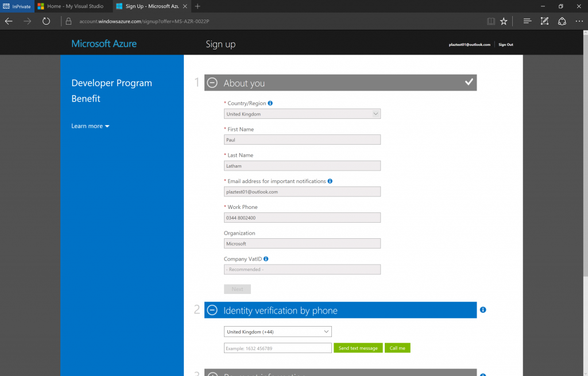Click the lock icon in the address bar
The width and height of the screenshot is (588, 376).
[69, 21]
